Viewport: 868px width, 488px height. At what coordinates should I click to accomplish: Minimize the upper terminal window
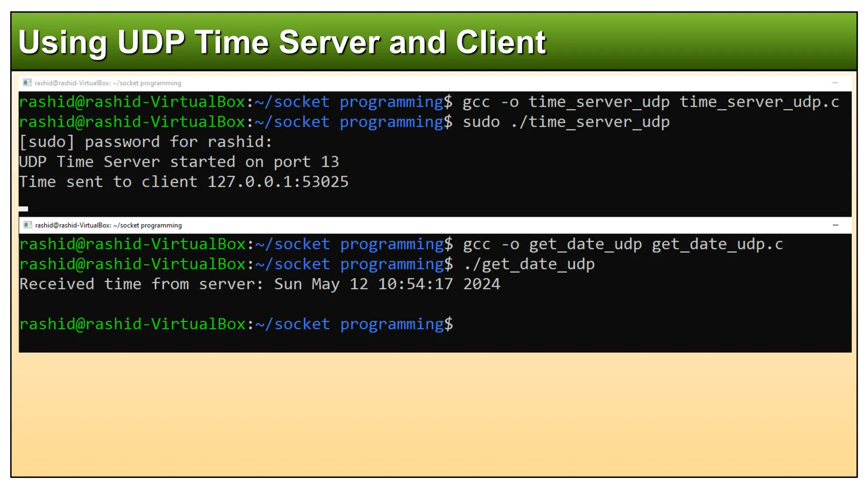[835, 83]
